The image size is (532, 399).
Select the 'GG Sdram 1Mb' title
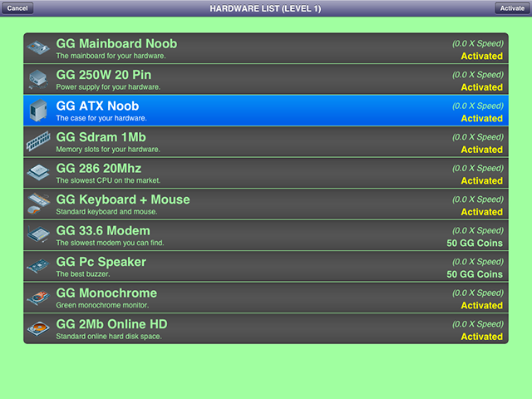[101, 137]
